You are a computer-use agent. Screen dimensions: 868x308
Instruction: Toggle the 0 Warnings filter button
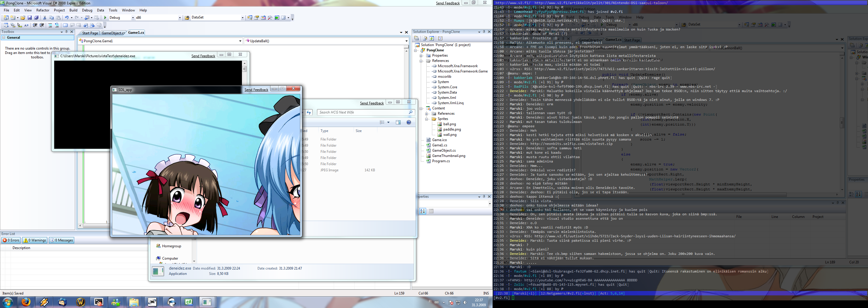[x=35, y=240]
